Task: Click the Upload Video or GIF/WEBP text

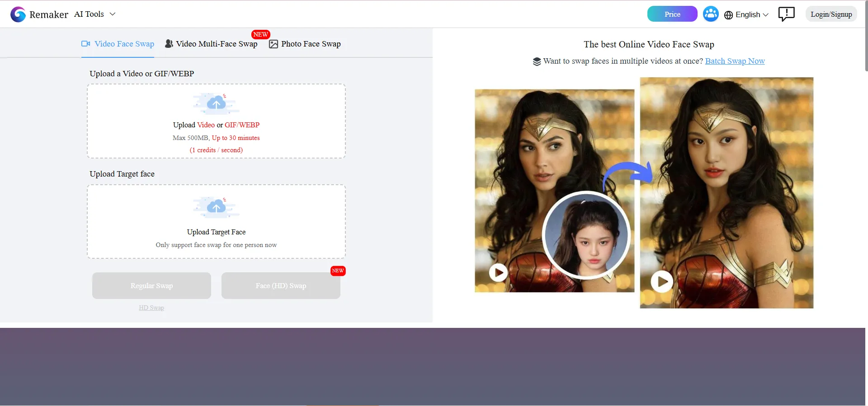Action: pos(216,125)
